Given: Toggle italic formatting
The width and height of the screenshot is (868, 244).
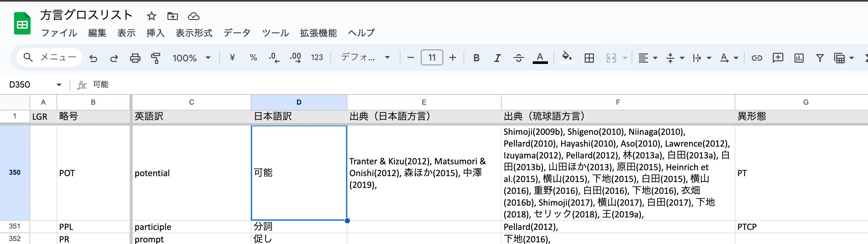Looking at the screenshot, I should pos(497,58).
